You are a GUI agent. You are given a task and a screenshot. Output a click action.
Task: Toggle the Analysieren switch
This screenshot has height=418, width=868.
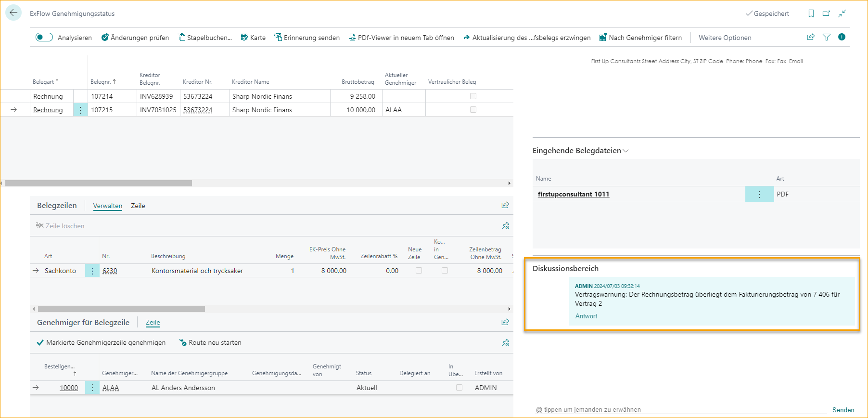coord(44,38)
